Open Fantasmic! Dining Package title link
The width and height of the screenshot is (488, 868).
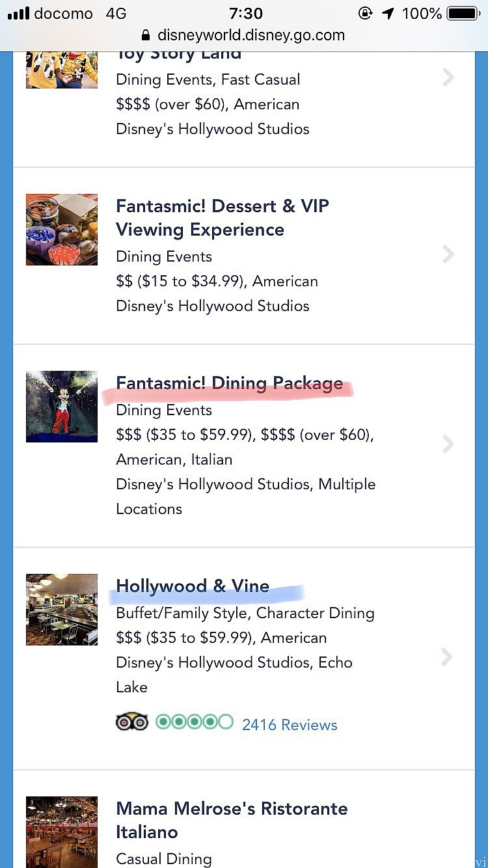coord(229,383)
